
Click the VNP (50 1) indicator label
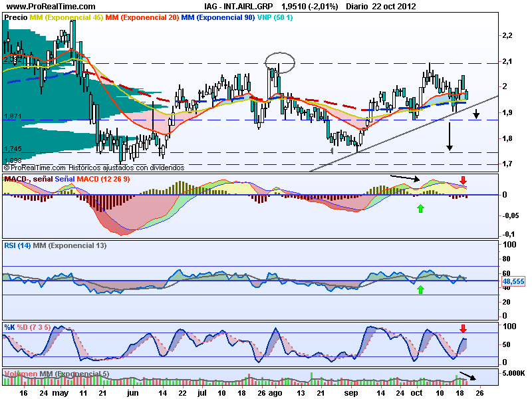pos(275,17)
